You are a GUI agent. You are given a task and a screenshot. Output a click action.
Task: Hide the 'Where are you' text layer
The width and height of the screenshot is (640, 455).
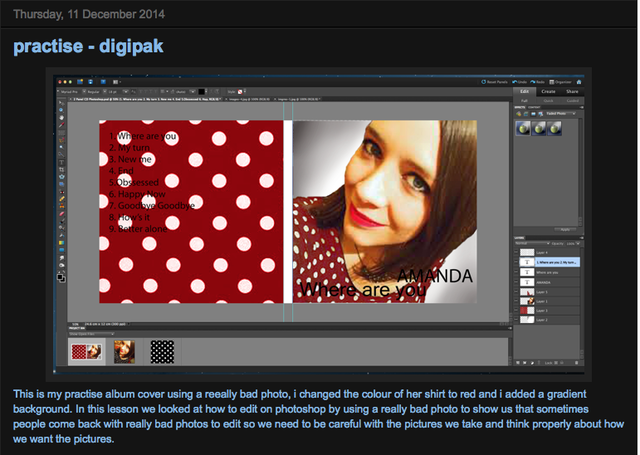[516, 272]
